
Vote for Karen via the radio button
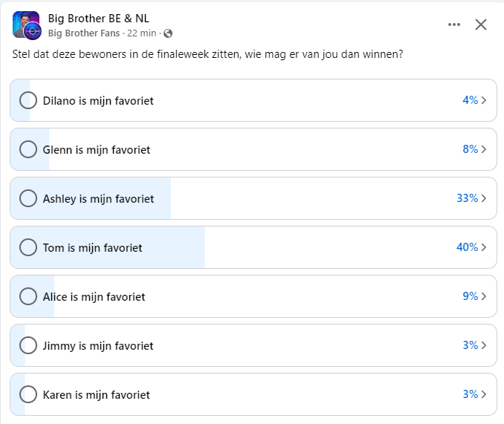[28, 394]
